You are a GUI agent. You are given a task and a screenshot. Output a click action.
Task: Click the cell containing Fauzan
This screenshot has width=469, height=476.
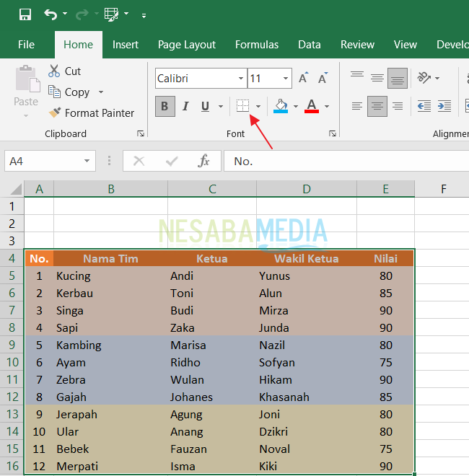click(x=212, y=449)
